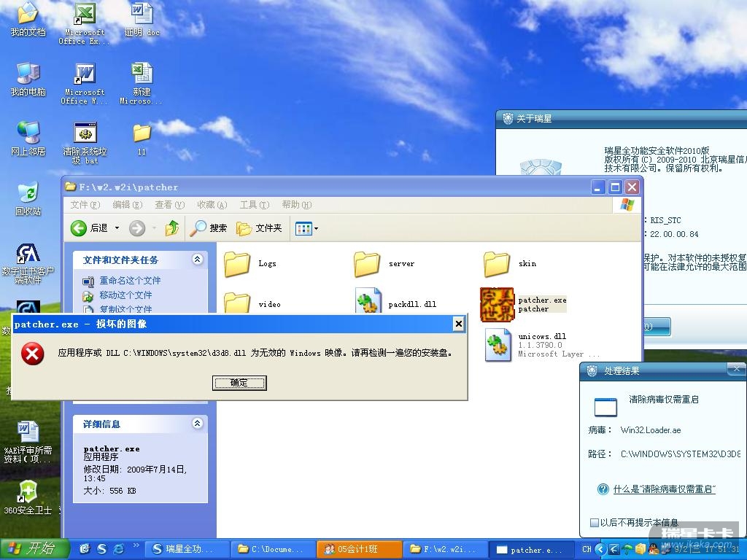The image size is (747, 560).
Task: Open the 数字证书客户端软件 desktop shortcut
Action: [x=28, y=262]
